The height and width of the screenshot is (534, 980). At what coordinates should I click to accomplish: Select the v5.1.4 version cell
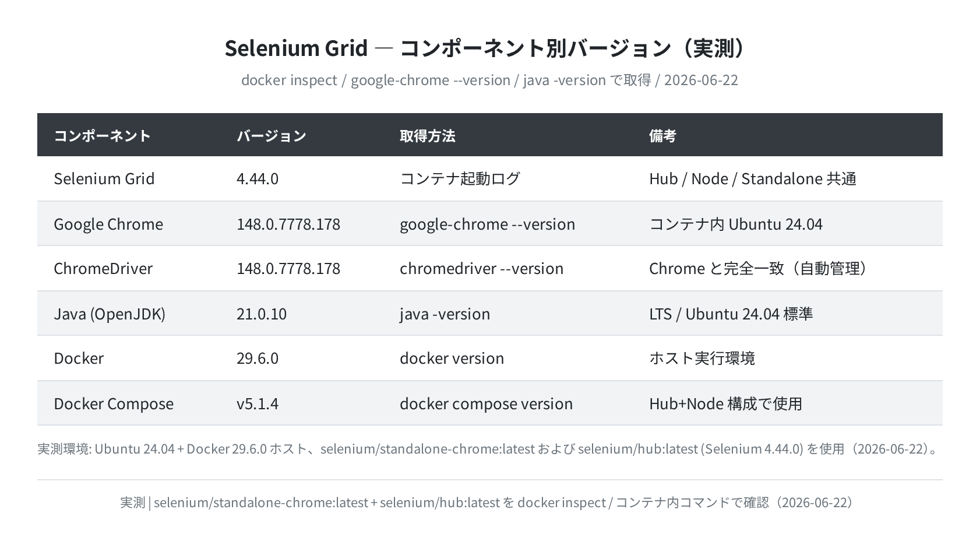coord(258,403)
